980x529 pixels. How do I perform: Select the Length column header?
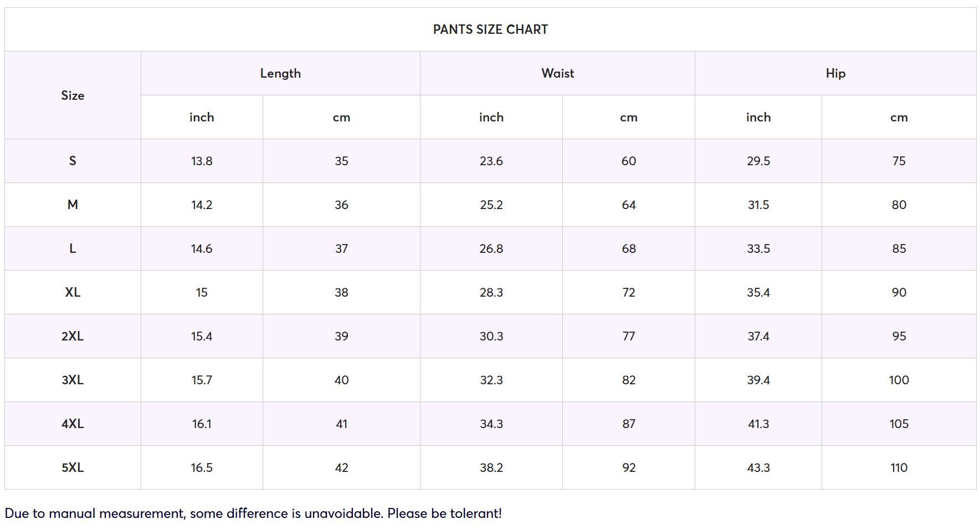[x=280, y=73]
